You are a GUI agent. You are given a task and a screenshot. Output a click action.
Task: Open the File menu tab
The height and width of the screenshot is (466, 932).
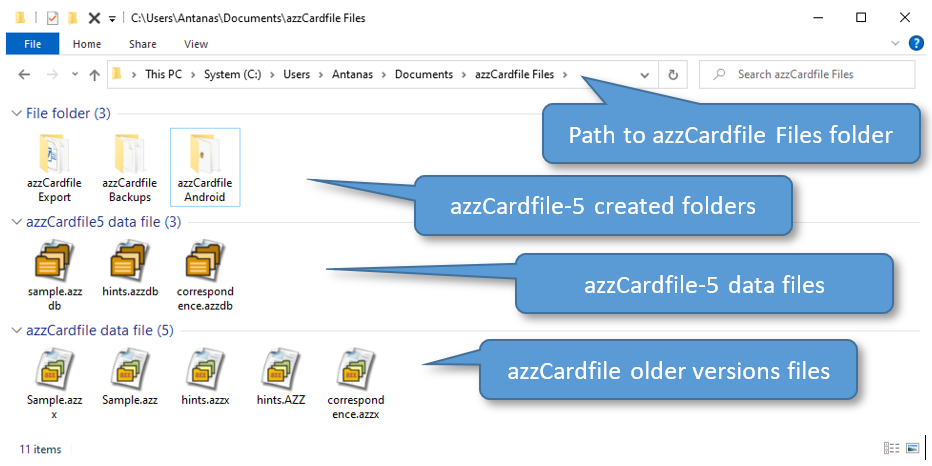[x=33, y=44]
